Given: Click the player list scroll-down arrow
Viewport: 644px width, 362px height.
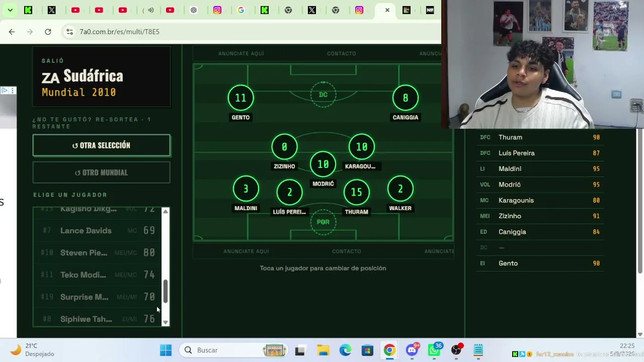Looking at the screenshot, I should coord(166,322).
